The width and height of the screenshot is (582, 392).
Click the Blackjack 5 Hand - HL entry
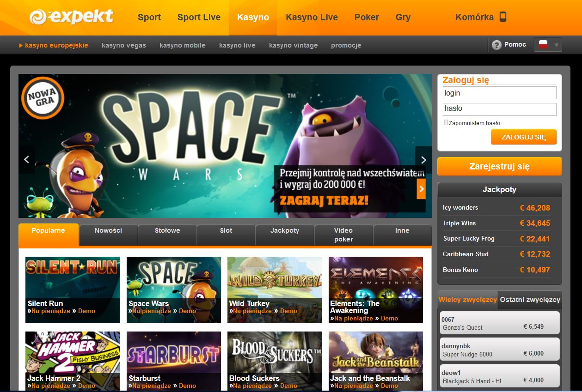(500, 376)
